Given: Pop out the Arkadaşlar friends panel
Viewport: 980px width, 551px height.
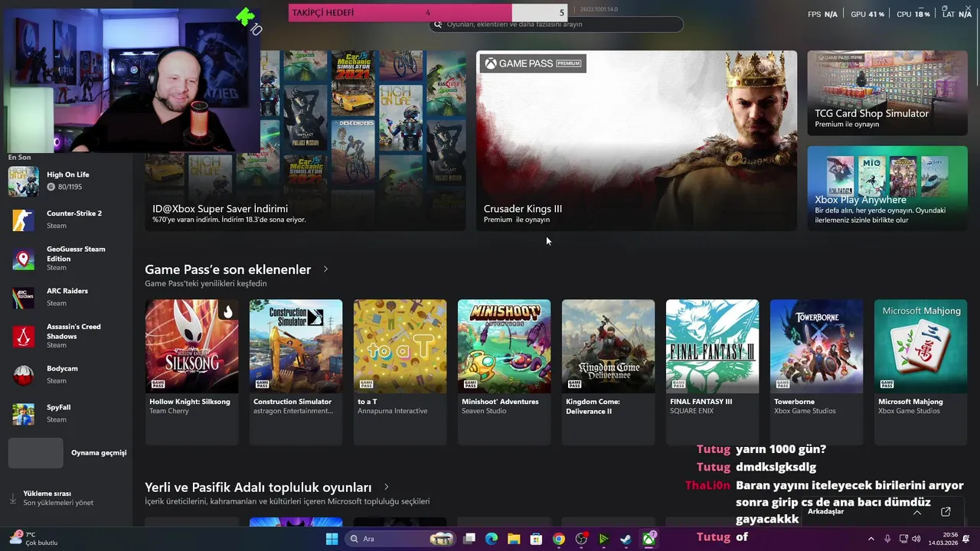Looking at the screenshot, I should (x=946, y=511).
